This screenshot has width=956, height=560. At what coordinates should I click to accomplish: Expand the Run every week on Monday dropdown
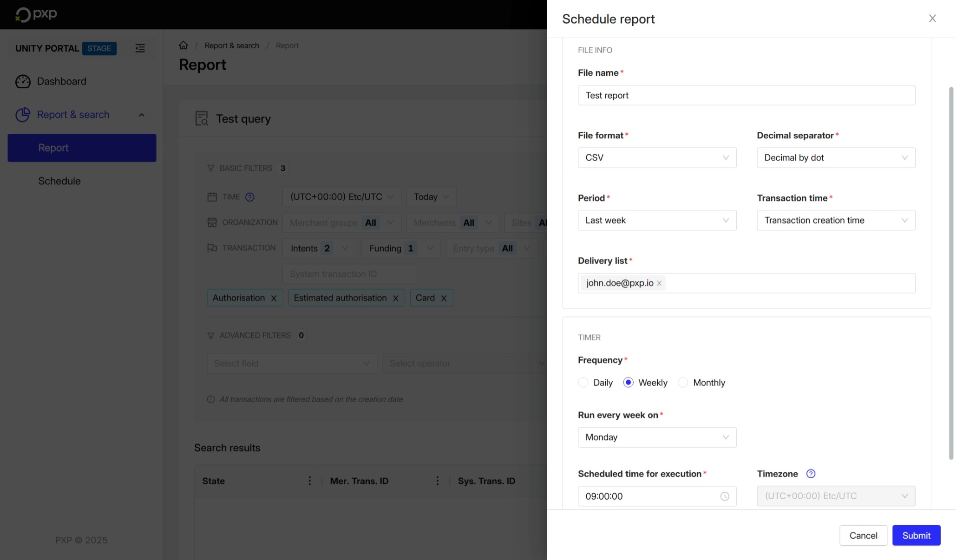click(x=656, y=437)
